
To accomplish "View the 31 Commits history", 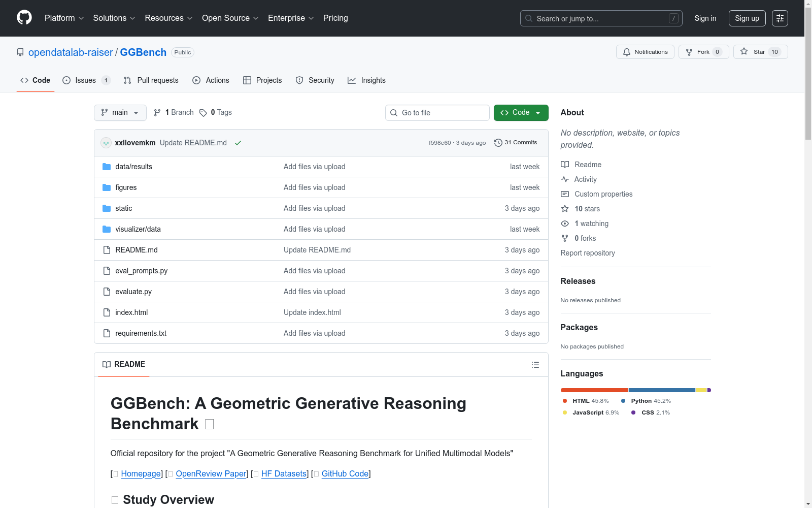I will coord(516,143).
